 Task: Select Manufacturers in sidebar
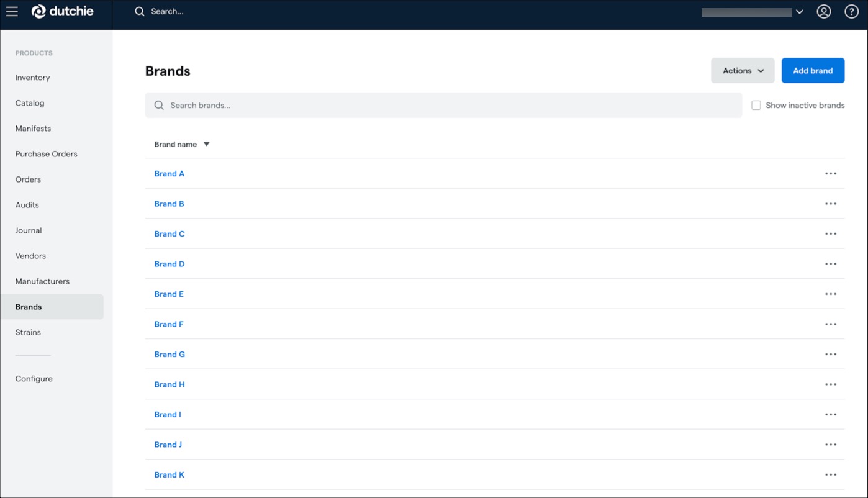pos(43,281)
